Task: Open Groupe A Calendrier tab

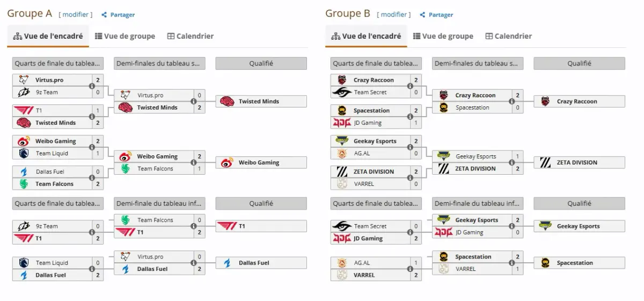Action: (x=191, y=36)
